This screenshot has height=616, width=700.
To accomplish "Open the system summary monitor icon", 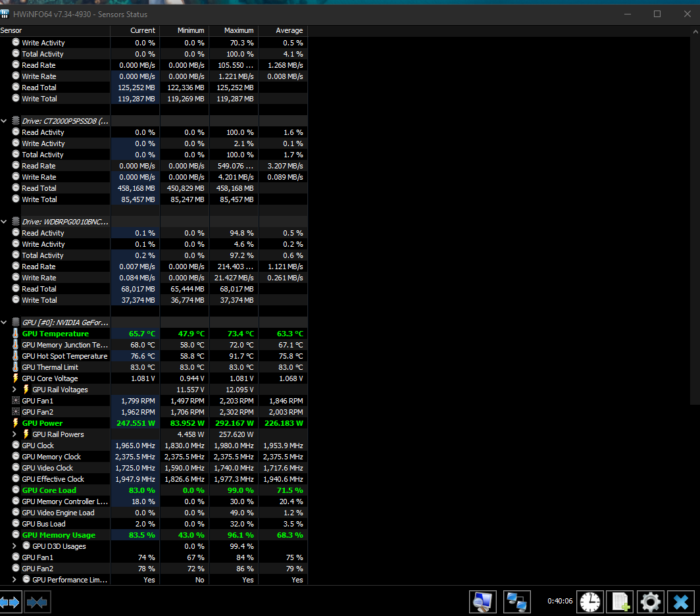I will coord(482,602).
